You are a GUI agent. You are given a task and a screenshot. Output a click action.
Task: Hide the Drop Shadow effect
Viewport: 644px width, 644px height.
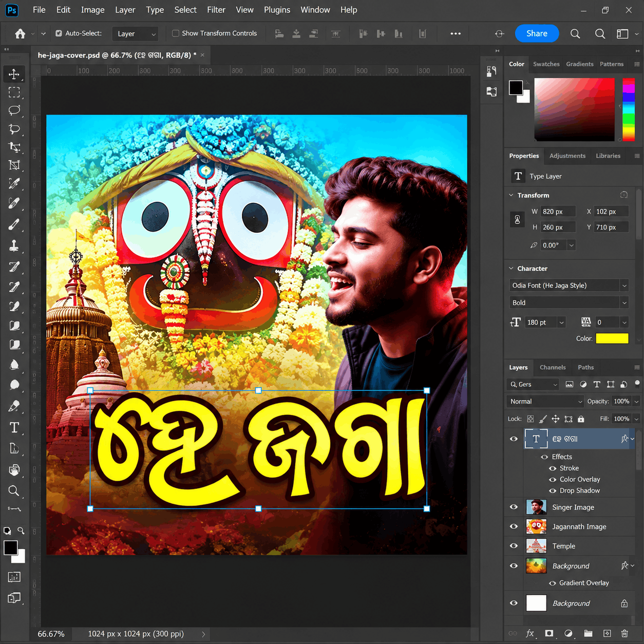click(553, 491)
